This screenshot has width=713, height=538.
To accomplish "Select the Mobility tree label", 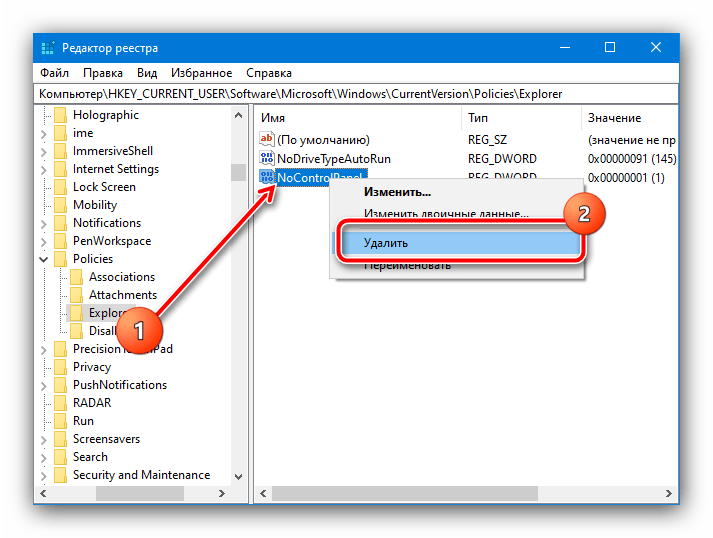I will pos(95,205).
